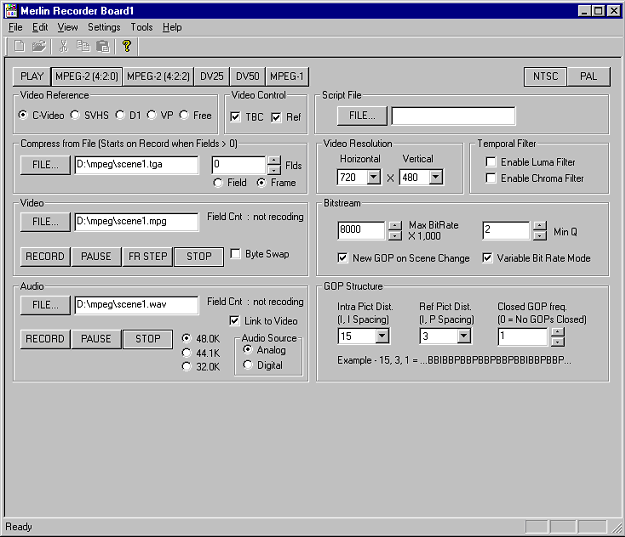Toggle the TBC checkbox
Viewport: 625px width, 537px height.
pyautogui.click(x=235, y=117)
